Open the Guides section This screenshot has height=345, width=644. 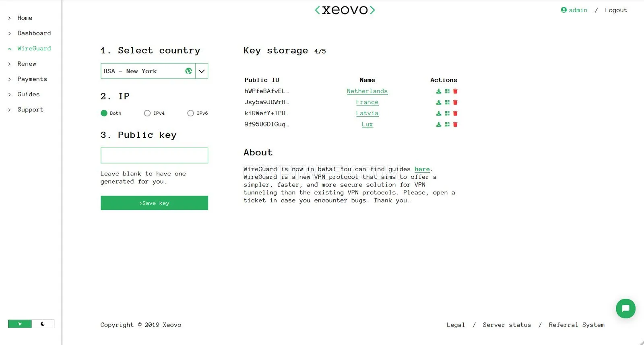click(x=29, y=94)
